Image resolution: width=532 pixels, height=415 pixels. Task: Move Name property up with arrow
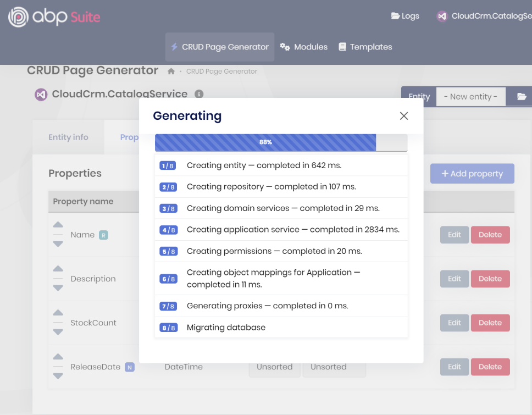pyautogui.click(x=58, y=225)
